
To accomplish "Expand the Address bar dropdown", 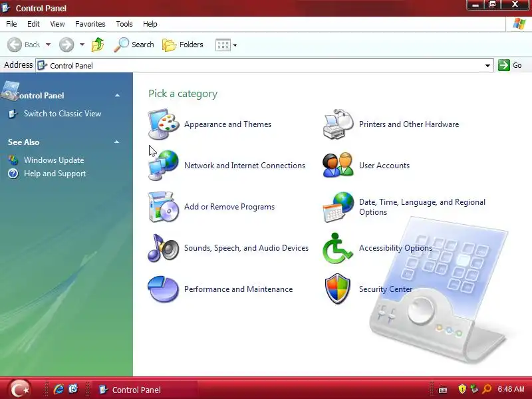I will point(487,65).
